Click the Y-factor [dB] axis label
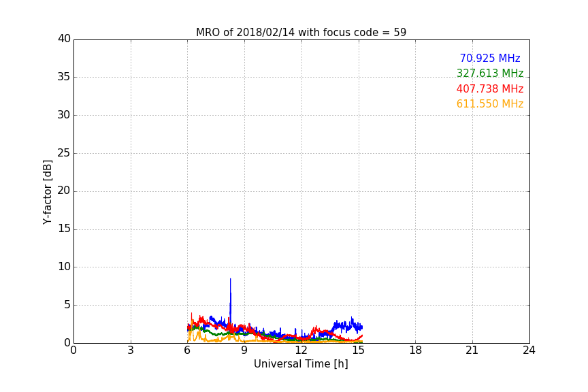This screenshot has width=588, height=392. pyautogui.click(x=47, y=192)
